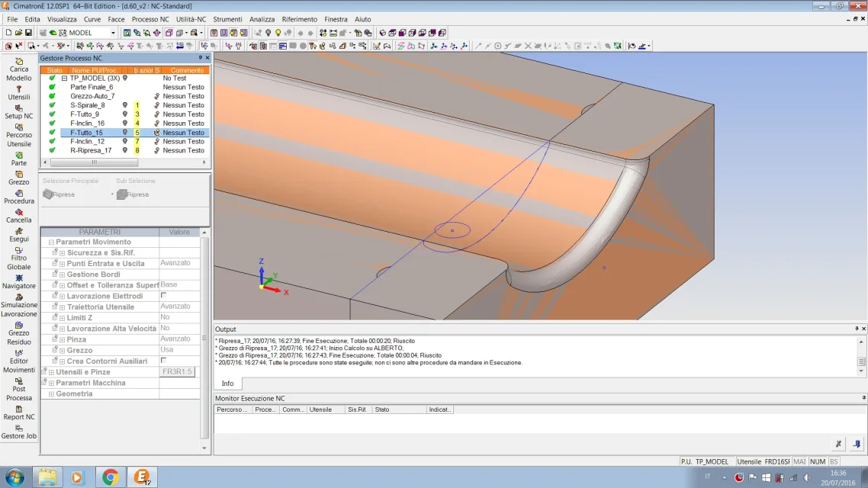This screenshot has width=868, height=488.
Task: Click the Percorso Utensile icon
Action: point(19,127)
